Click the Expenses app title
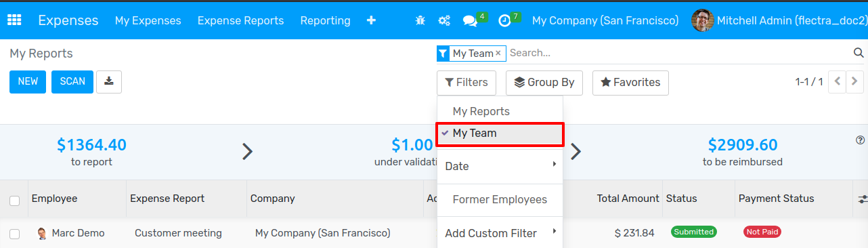 tap(68, 20)
